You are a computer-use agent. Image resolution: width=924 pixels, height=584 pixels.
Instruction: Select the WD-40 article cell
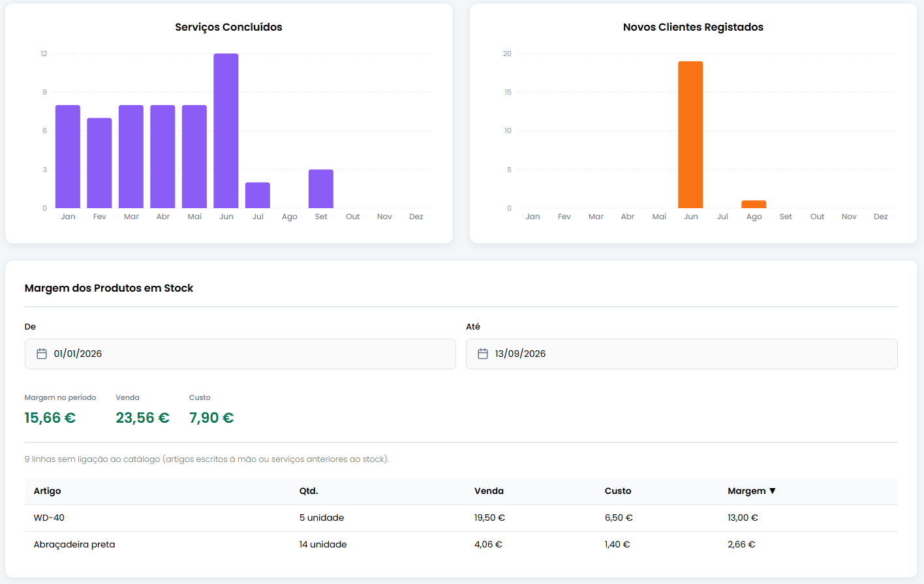(x=49, y=517)
